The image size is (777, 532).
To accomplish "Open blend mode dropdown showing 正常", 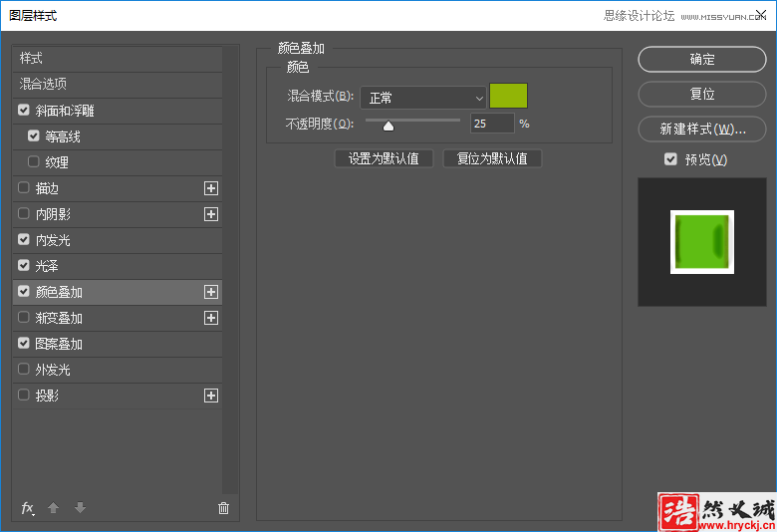I will click(423, 98).
